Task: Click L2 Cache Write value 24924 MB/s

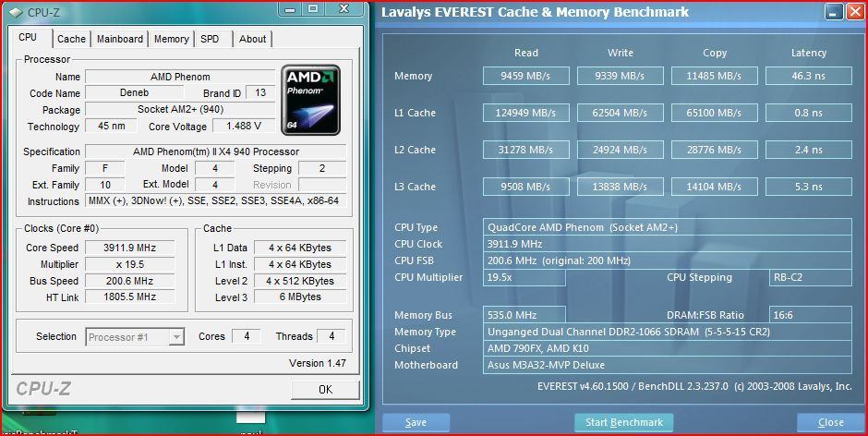Action: [x=620, y=150]
